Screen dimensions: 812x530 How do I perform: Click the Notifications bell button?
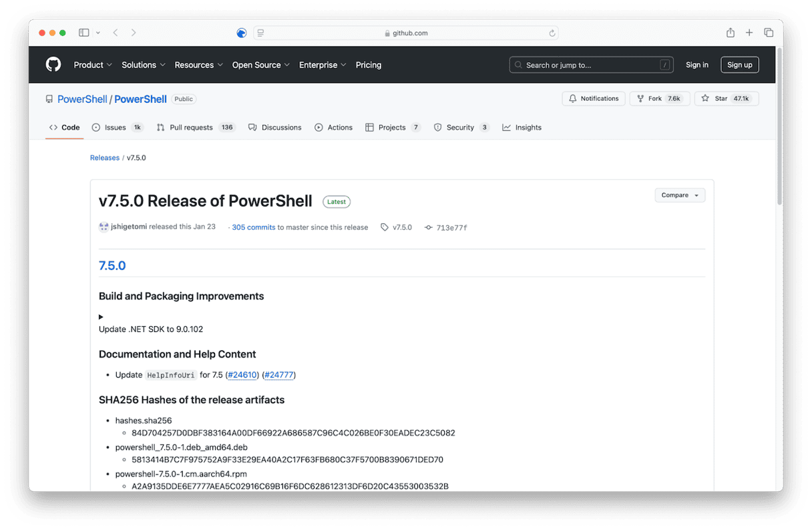[594, 98]
